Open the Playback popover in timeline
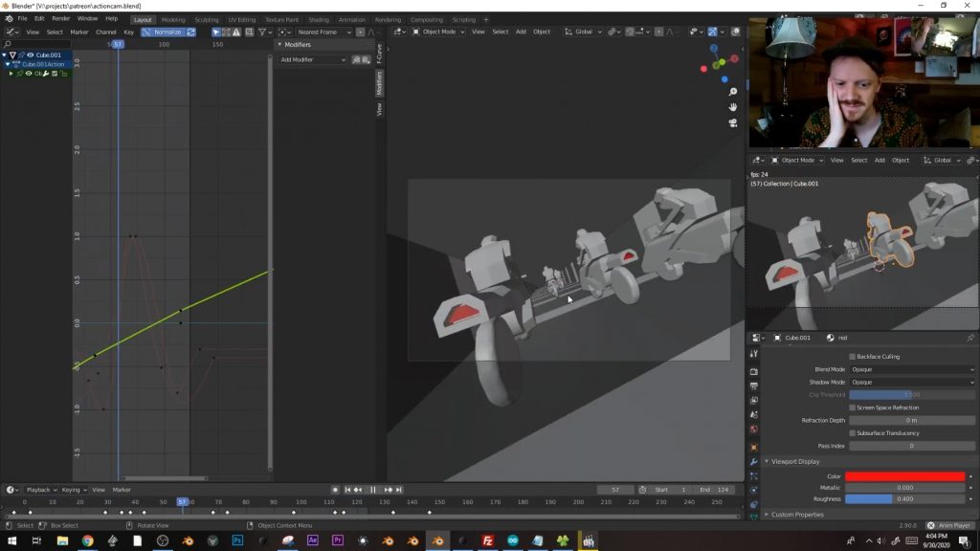This screenshot has width=980, height=551. coord(41,490)
